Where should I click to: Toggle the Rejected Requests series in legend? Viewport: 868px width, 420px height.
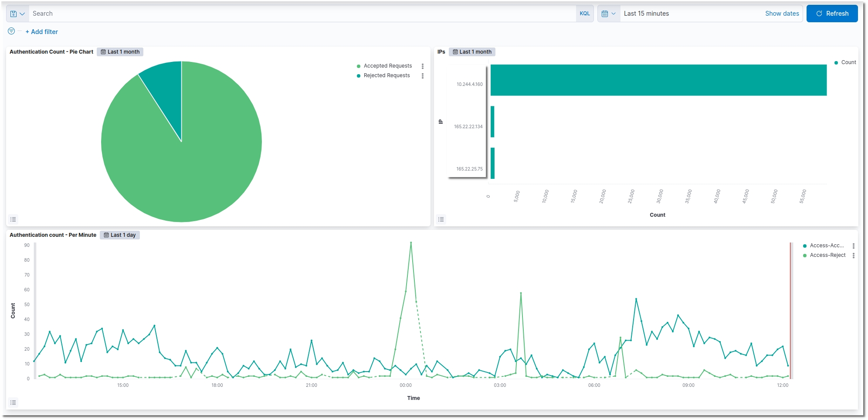point(387,75)
